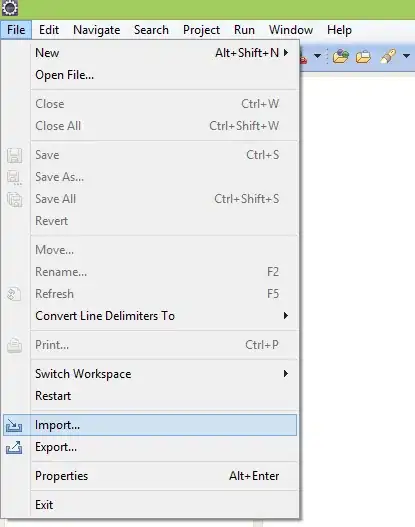
Task: Choose Open File... from File menu
Action: click(x=165, y=75)
